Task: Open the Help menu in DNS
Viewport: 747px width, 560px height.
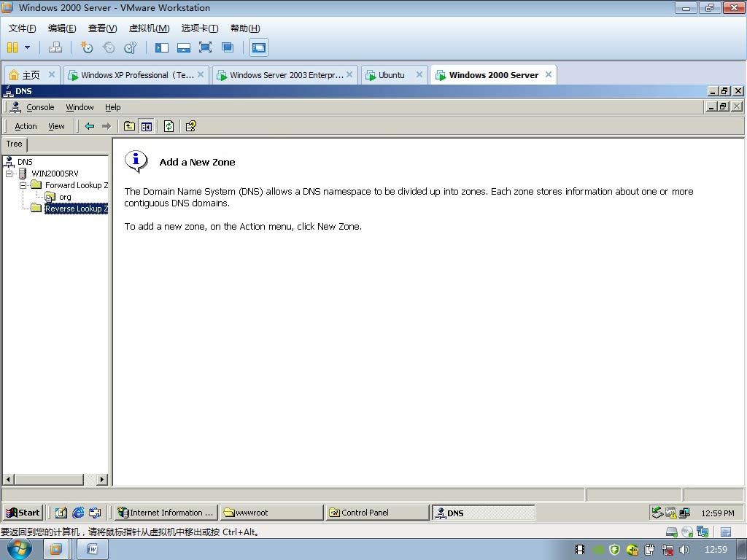Action: (113, 107)
